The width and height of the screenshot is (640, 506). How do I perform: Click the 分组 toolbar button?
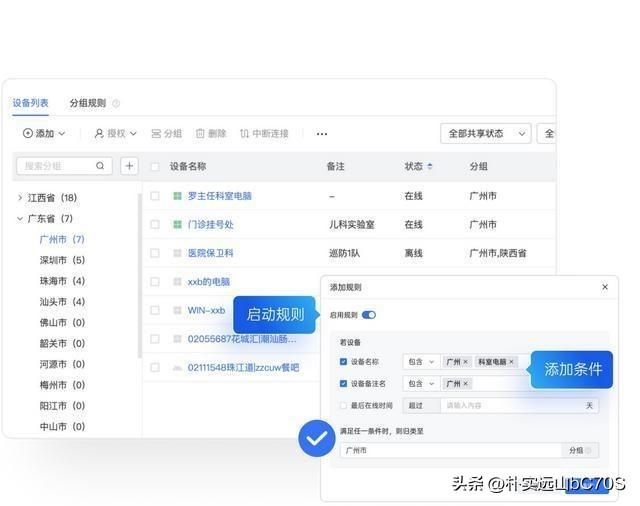[167, 133]
